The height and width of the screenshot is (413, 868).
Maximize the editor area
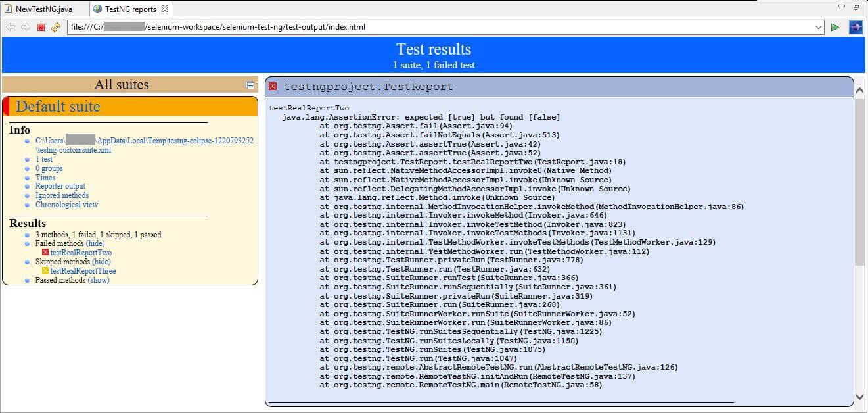point(856,7)
